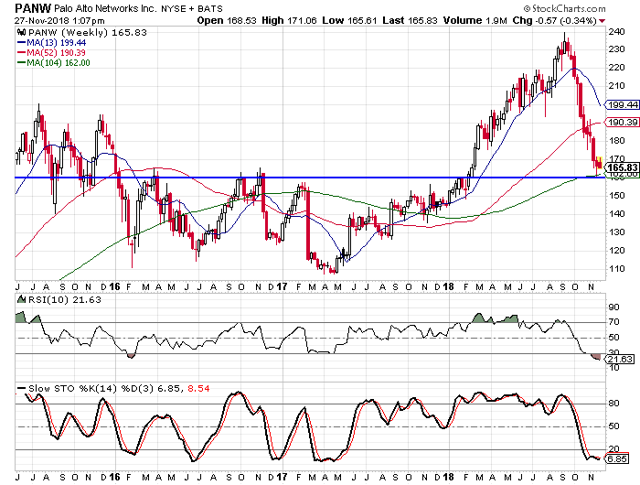This screenshot has height=485, width=640.
Task: Click the PANW (Weekly) 165.83 legend
Action: point(87,33)
